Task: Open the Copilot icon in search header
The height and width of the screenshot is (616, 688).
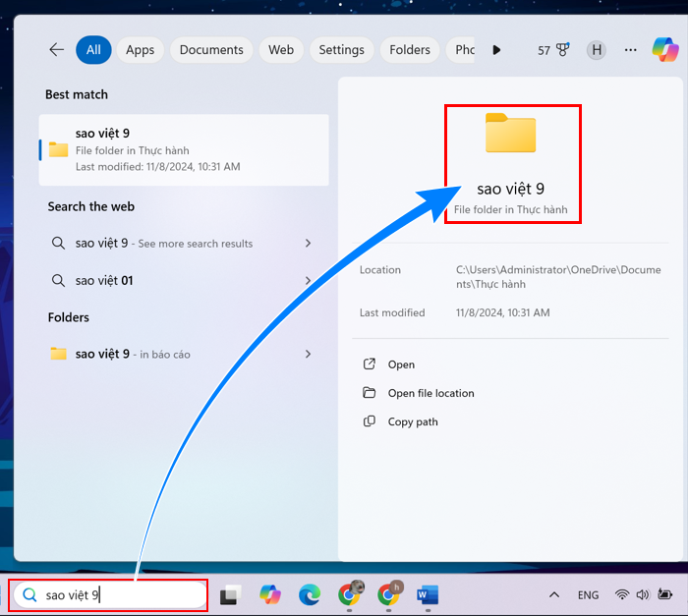Action: pyautogui.click(x=665, y=49)
